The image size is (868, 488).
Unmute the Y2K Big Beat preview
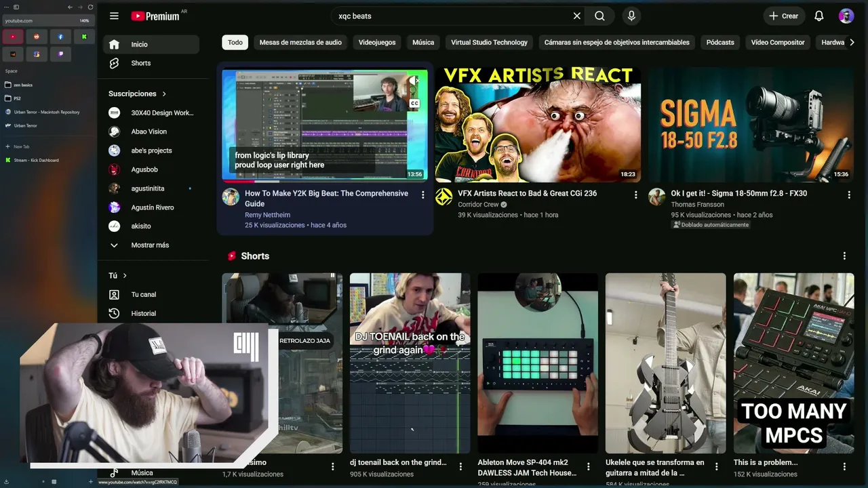pyautogui.click(x=413, y=81)
